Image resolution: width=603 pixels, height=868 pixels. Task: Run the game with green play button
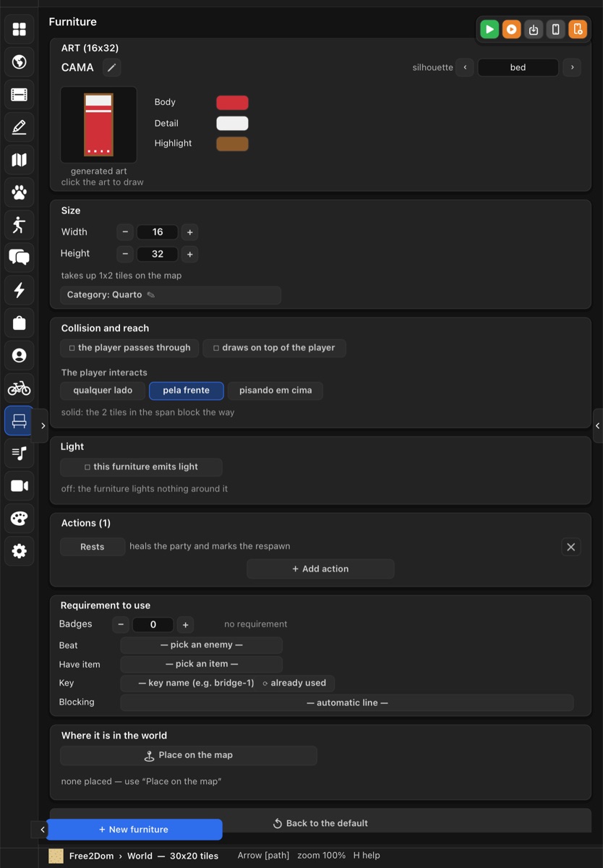(x=489, y=29)
